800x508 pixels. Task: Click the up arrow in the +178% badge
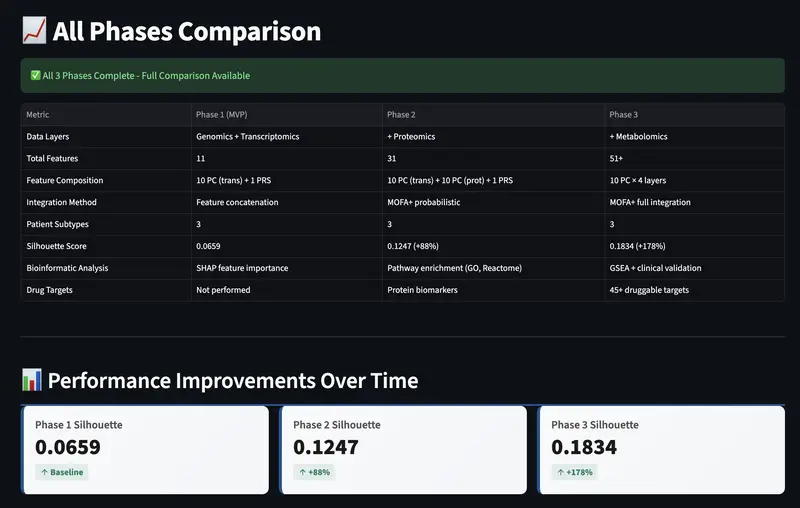561,472
